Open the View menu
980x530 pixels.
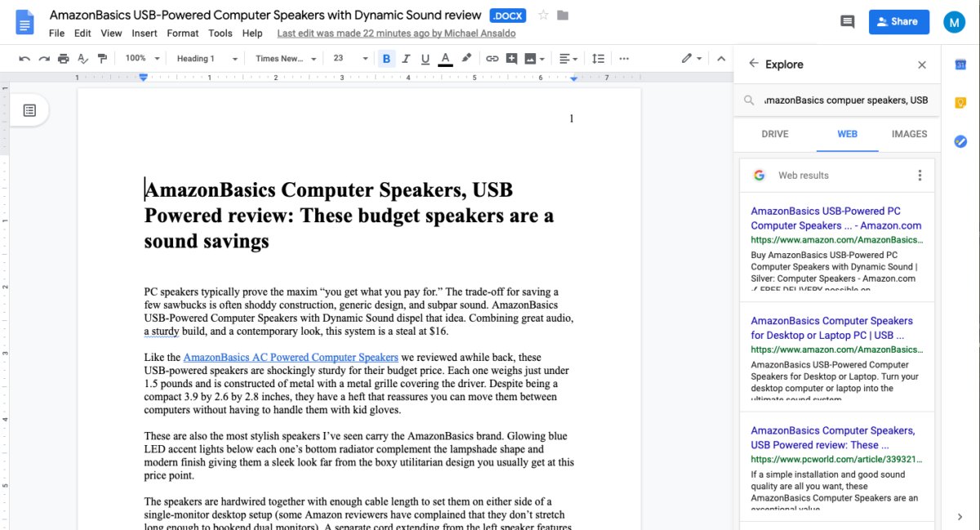coord(111,33)
